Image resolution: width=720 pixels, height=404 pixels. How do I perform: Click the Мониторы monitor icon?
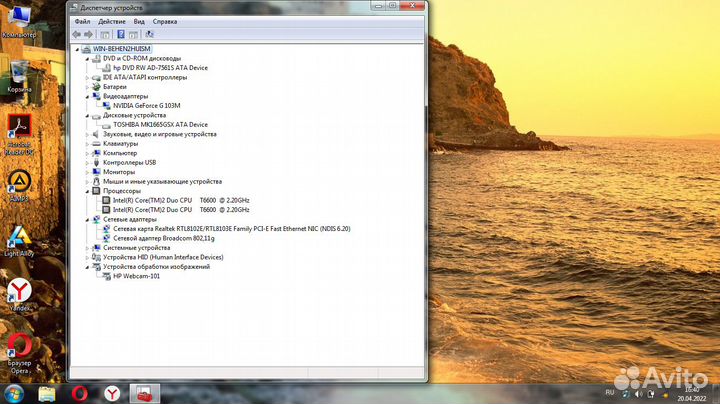coord(96,172)
